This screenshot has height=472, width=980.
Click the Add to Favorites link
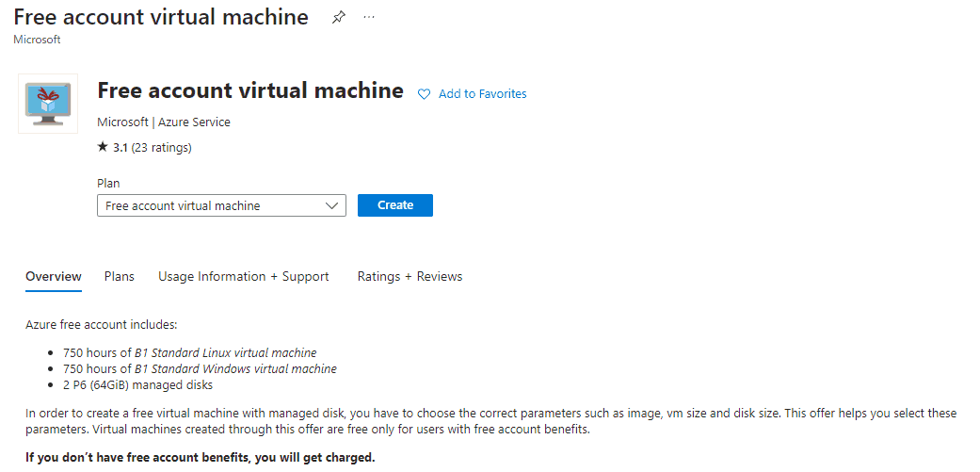point(483,94)
